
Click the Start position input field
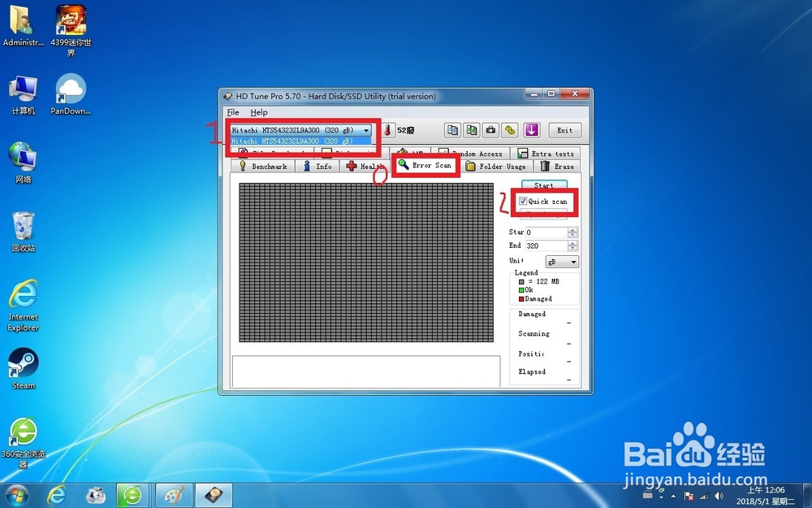[546, 232]
